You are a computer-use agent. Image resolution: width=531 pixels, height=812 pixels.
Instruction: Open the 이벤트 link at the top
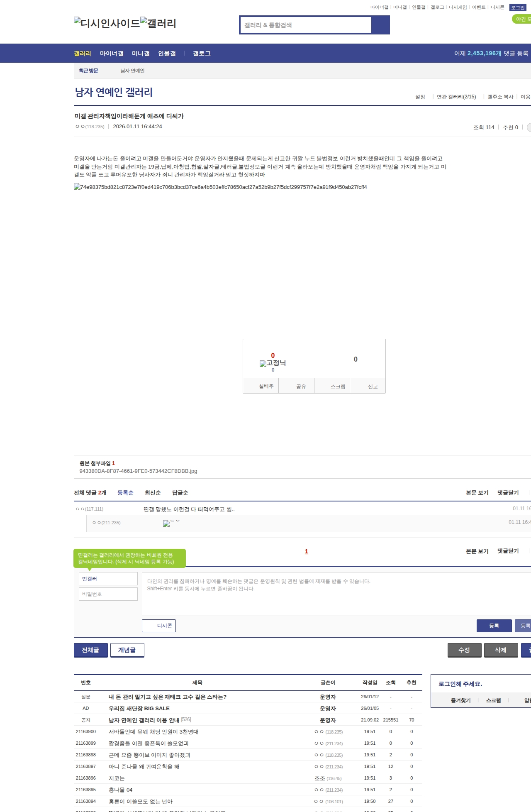[479, 7]
